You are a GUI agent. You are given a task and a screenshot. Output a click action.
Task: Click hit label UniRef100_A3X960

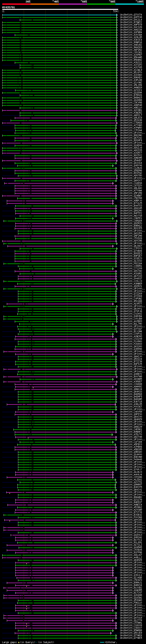(131, 75)
